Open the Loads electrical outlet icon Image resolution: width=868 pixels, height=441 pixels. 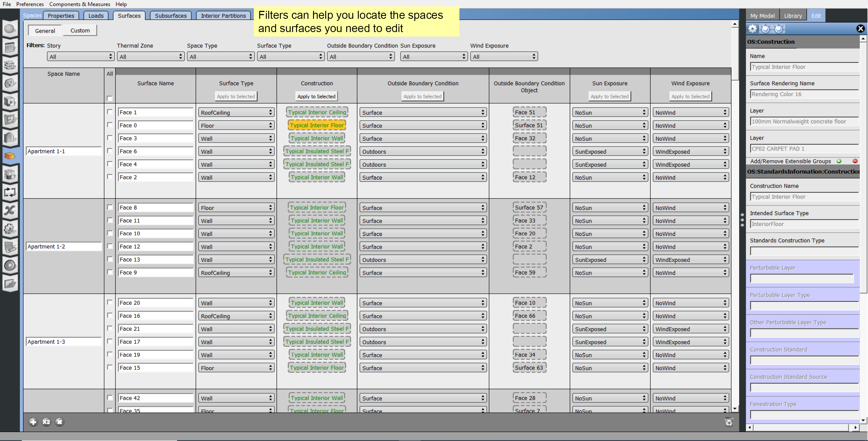pos(10,83)
